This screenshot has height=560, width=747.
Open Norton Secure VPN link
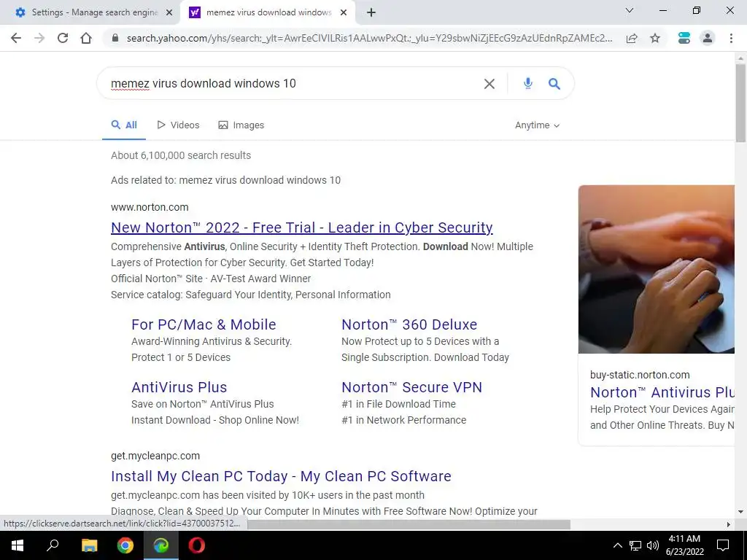pyautogui.click(x=411, y=387)
